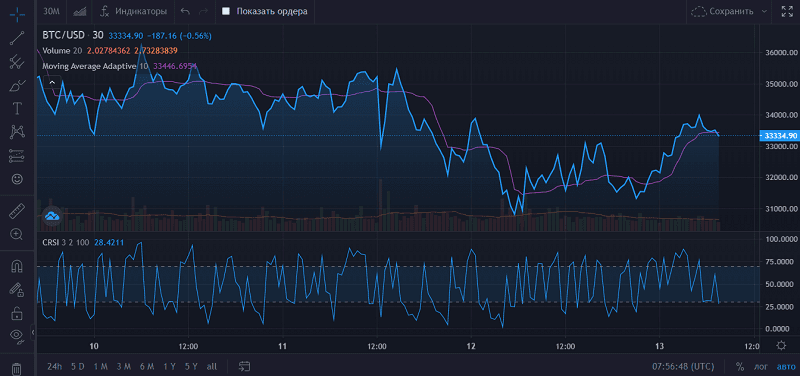The width and height of the screenshot is (800, 376).
Task: Remove drawings with trash icon
Action: (x=16, y=368)
